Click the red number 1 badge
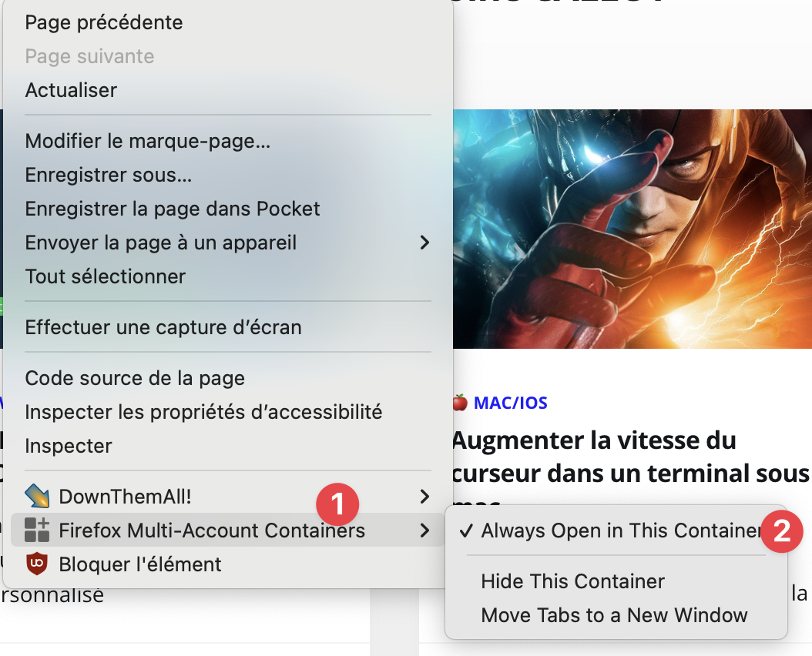The image size is (812, 656). [x=337, y=504]
